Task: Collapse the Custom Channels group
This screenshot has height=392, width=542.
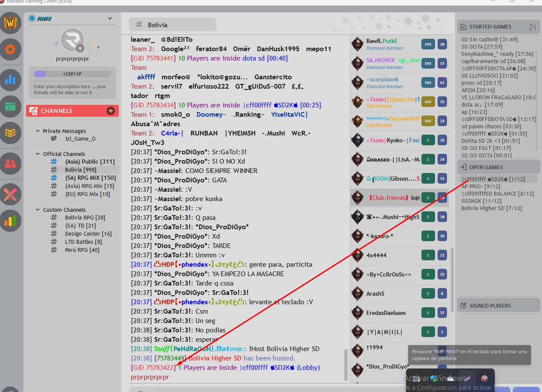Action: 38,210
